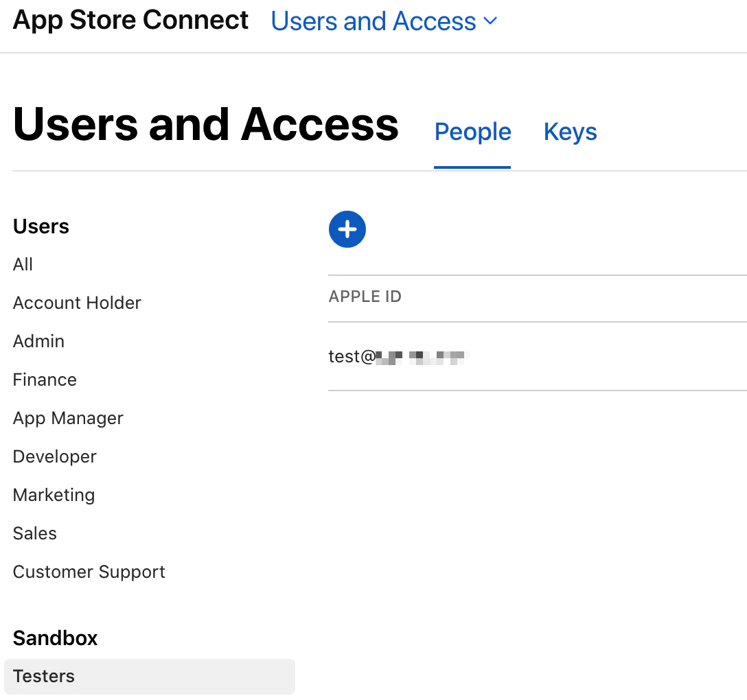Filter users by Account Holder role
This screenshot has height=700, width=747.
click(x=77, y=303)
